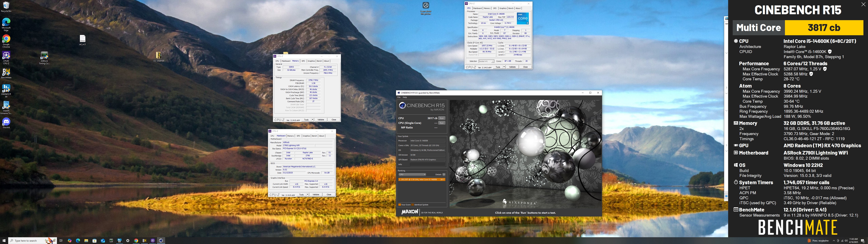Click Close in the mainboard CPU-Z window
The width and height of the screenshot is (868, 244).
click(329, 195)
